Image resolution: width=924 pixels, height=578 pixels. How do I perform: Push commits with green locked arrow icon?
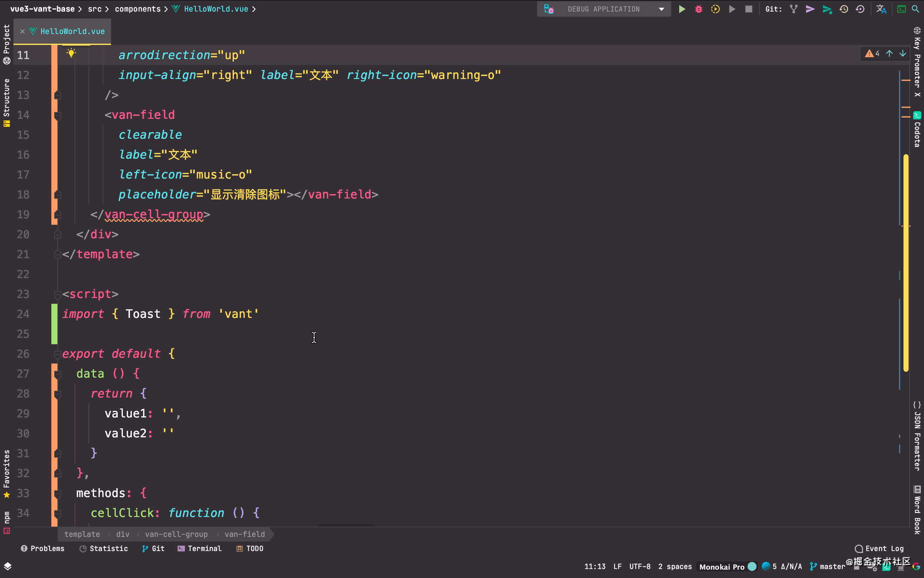(x=827, y=9)
